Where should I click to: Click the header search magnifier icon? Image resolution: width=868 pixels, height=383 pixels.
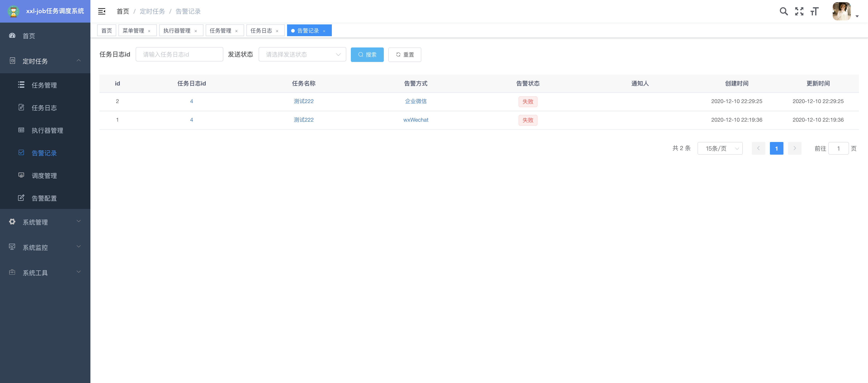(x=783, y=12)
